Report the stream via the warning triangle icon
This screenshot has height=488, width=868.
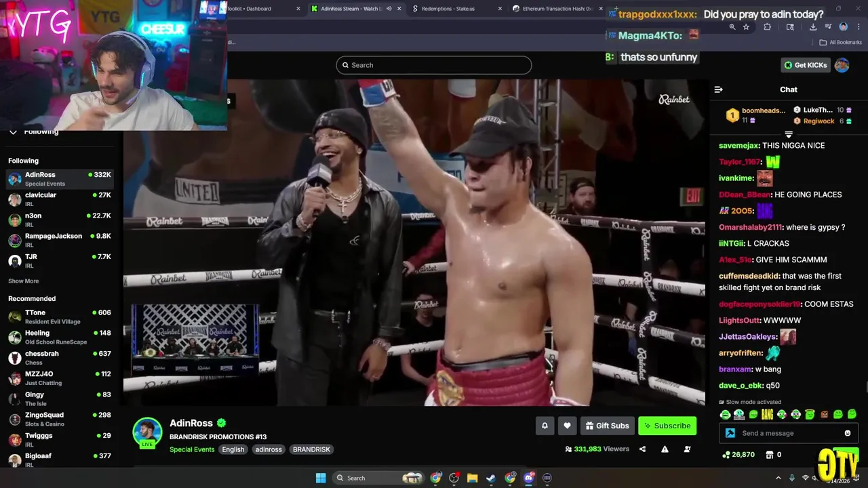[x=665, y=449]
